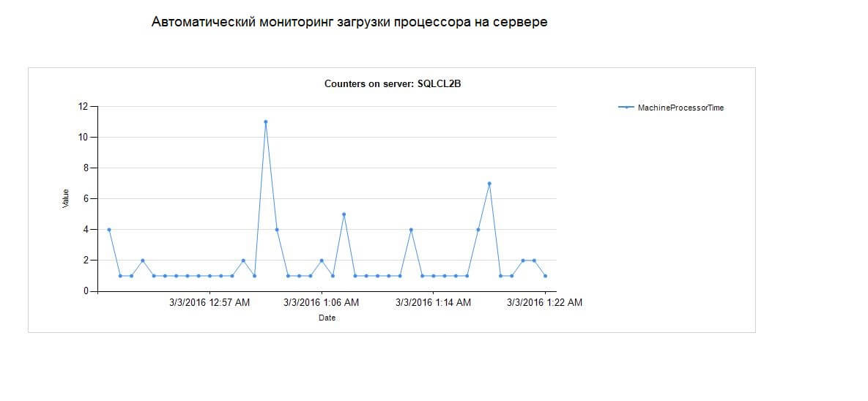Image resolution: width=868 pixels, height=401 pixels.
Task: Click the blue legend line marker
Action: click(x=626, y=108)
